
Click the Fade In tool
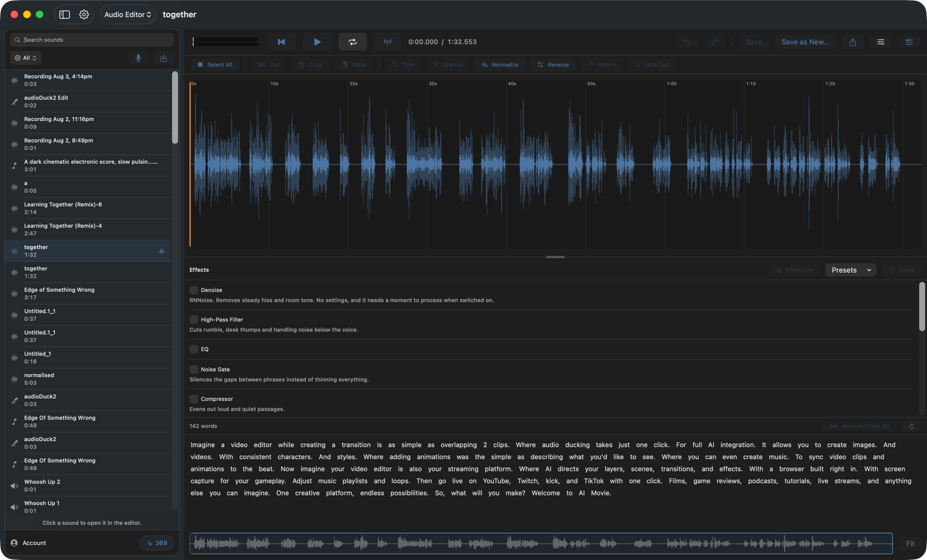click(601, 65)
